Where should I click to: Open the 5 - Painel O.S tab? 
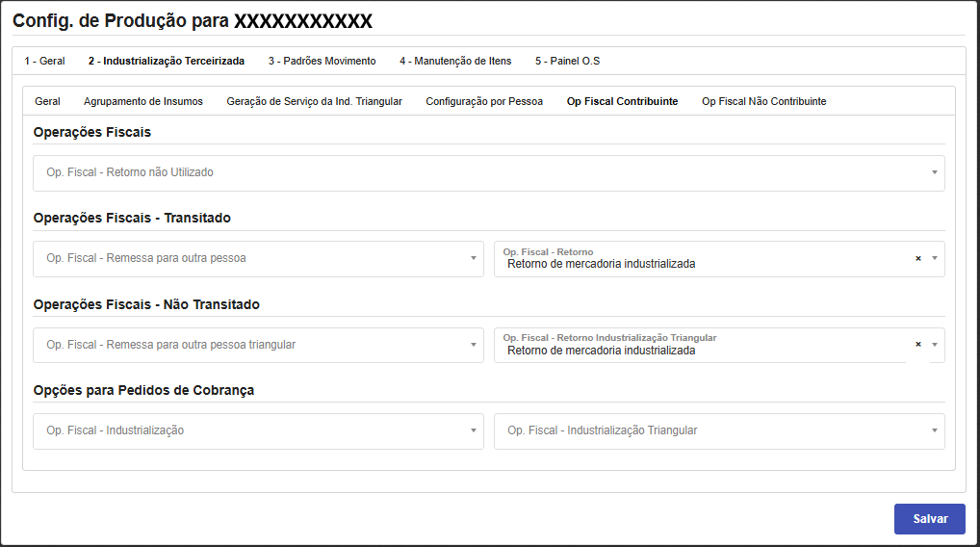pyautogui.click(x=567, y=61)
